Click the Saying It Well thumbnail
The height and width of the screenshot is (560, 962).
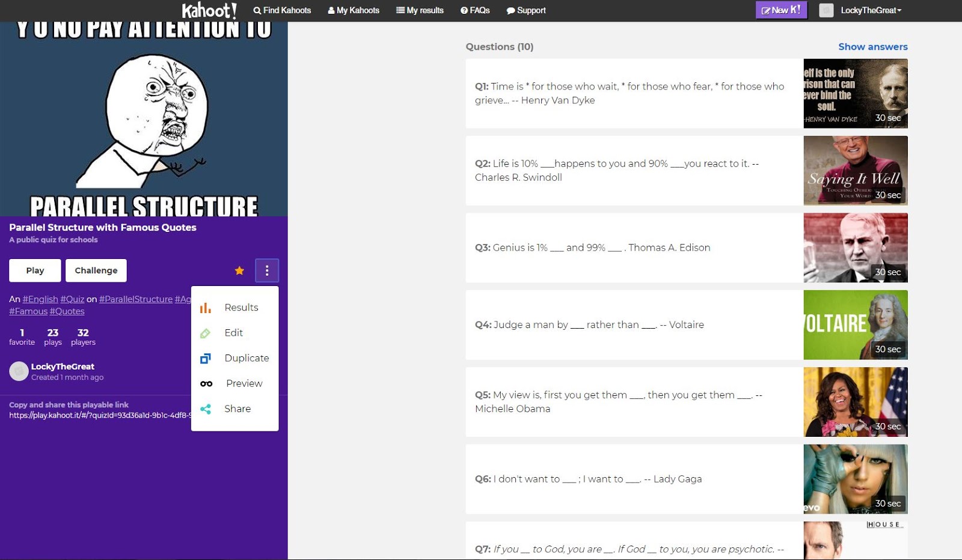point(856,171)
